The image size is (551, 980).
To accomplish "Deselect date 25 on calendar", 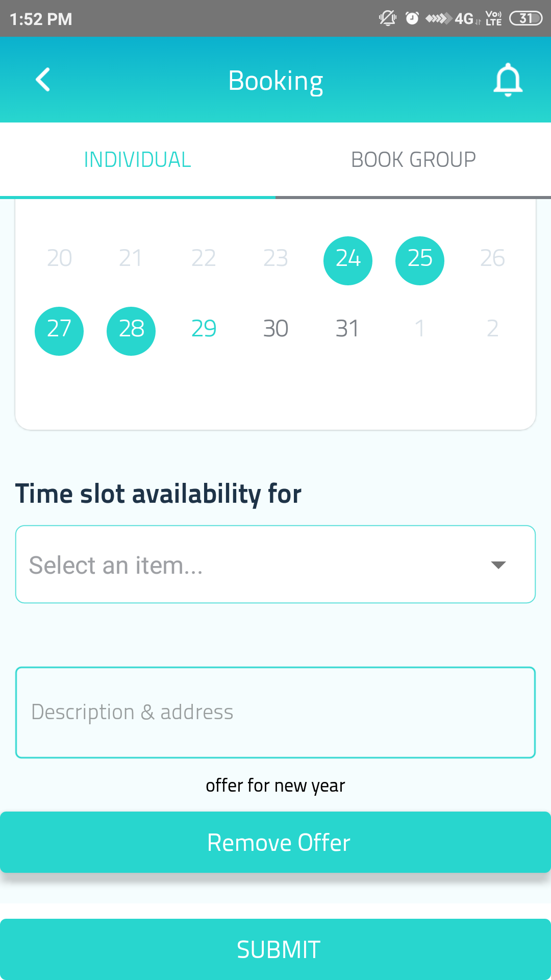I will click(x=420, y=260).
